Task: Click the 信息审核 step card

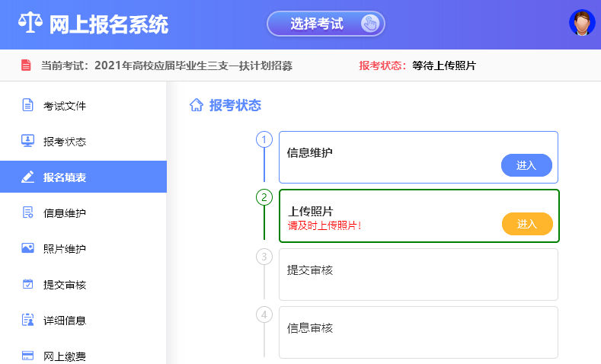Action: (x=418, y=332)
